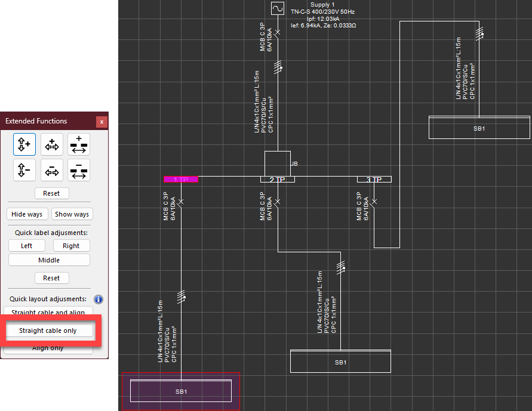532x411 pixels.
Task: Select the magenta highlighted 1 TP way
Action: coord(180,179)
